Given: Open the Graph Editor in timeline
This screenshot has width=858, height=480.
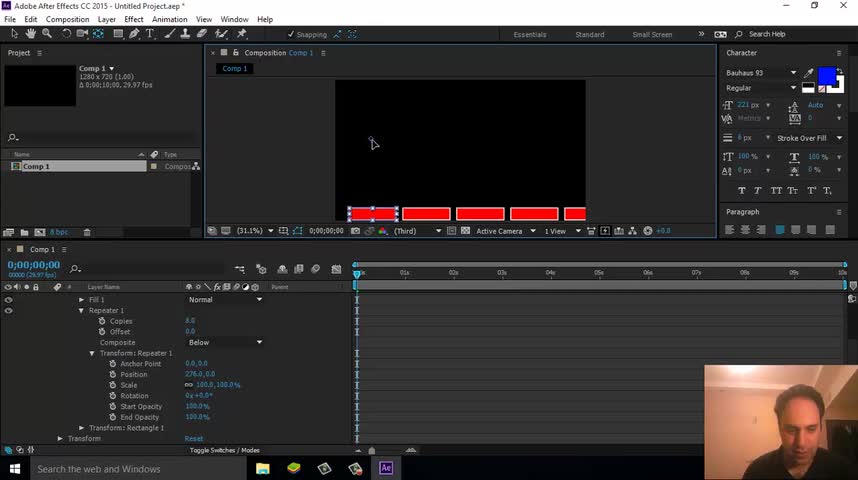Looking at the screenshot, I should click(x=336, y=269).
